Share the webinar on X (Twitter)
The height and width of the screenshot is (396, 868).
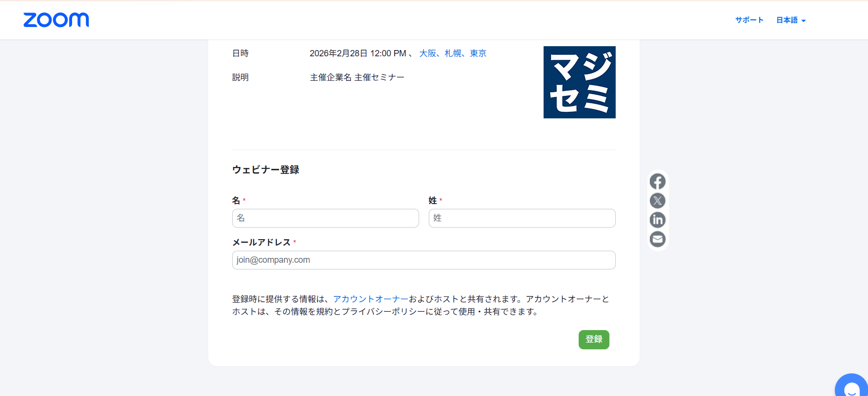click(657, 201)
